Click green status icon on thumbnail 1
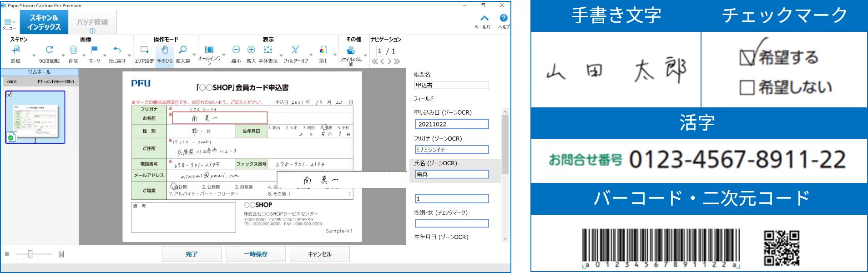Image resolution: width=868 pixels, height=273 pixels. pos(11,137)
